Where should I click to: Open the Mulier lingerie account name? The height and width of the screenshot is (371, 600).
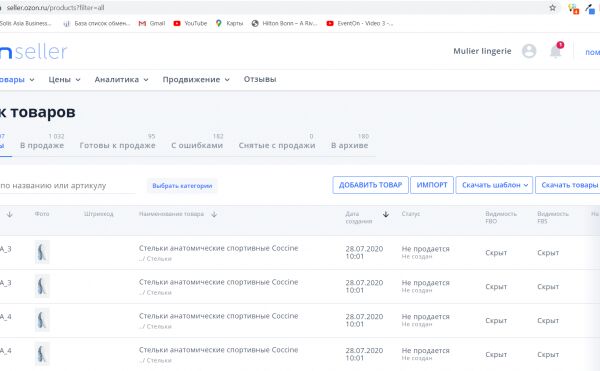pos(482,51)
